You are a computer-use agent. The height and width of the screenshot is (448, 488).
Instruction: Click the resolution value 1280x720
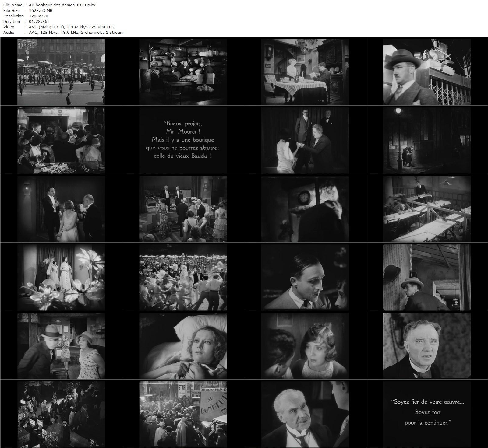click(38, 16)
